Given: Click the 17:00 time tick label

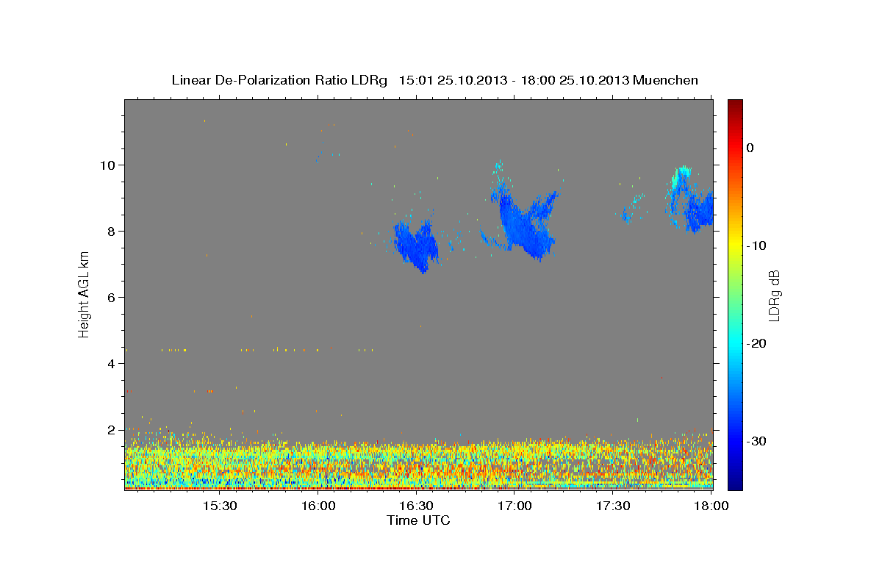Looking at the screenshot, I should pyautogui.click(x=515, y=506).
